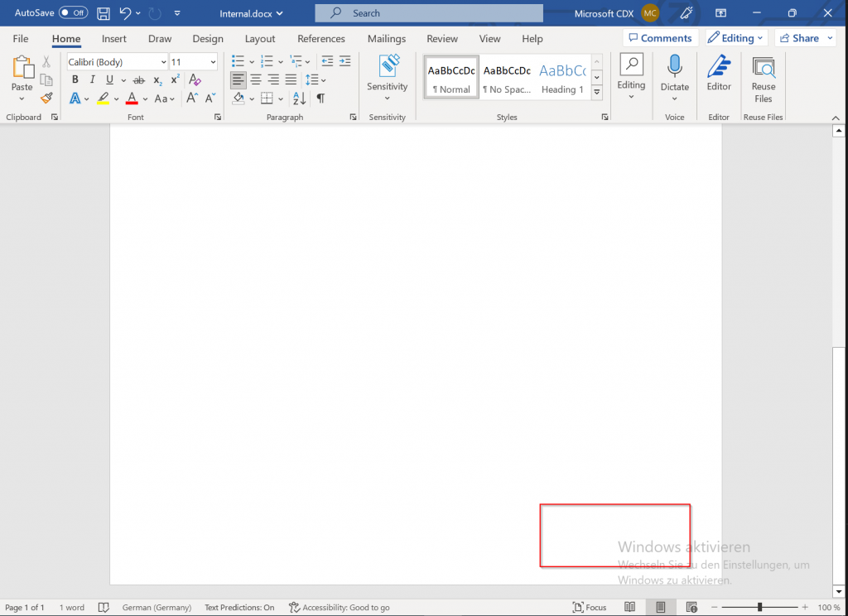Image resolution: width=848 pixels, height=616 pixels.
Task: Toggle Bold formatting
Action: [75, 79]
